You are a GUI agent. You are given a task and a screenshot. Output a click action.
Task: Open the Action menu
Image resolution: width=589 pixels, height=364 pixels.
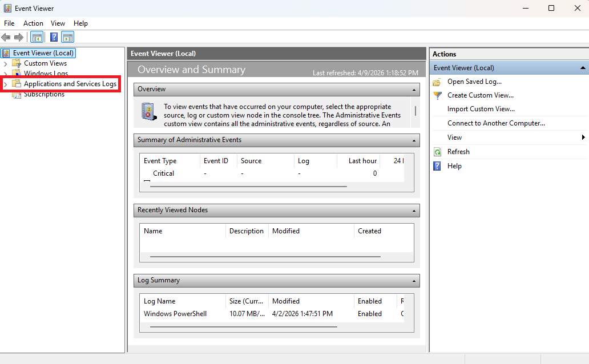(33, 23)
